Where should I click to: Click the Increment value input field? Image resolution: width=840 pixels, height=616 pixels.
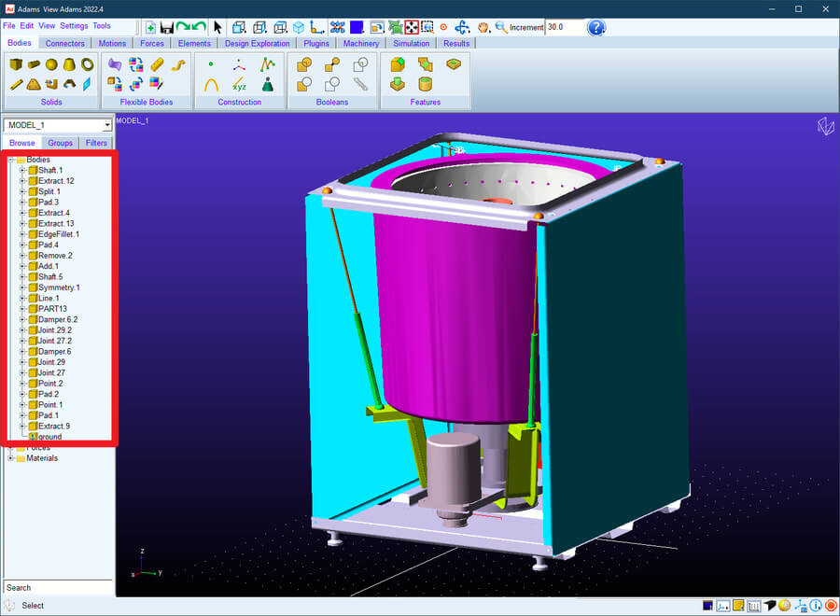click(562, 27)
